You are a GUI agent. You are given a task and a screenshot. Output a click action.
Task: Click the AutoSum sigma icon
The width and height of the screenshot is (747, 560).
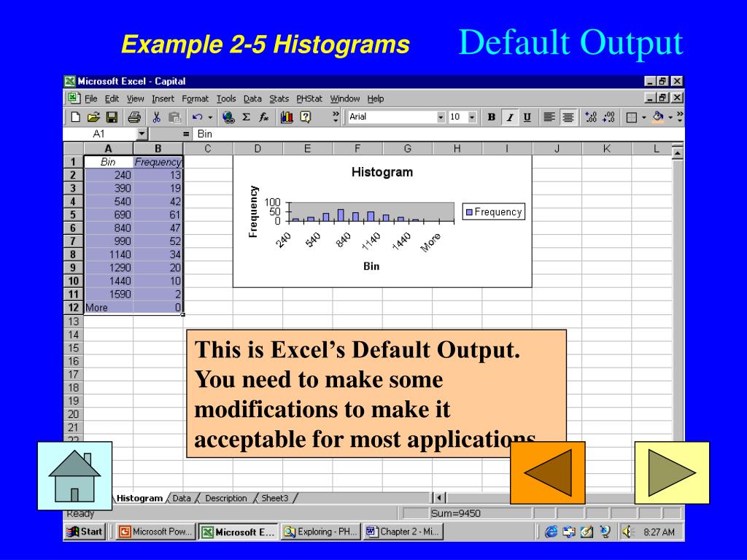[x=246, y=117]
